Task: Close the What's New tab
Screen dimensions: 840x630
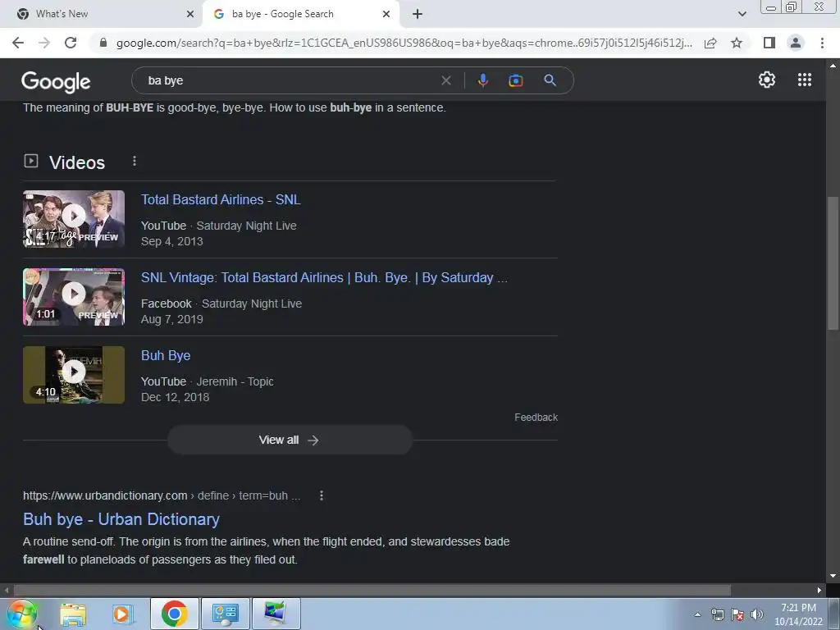Action: (x=190, y=14)
